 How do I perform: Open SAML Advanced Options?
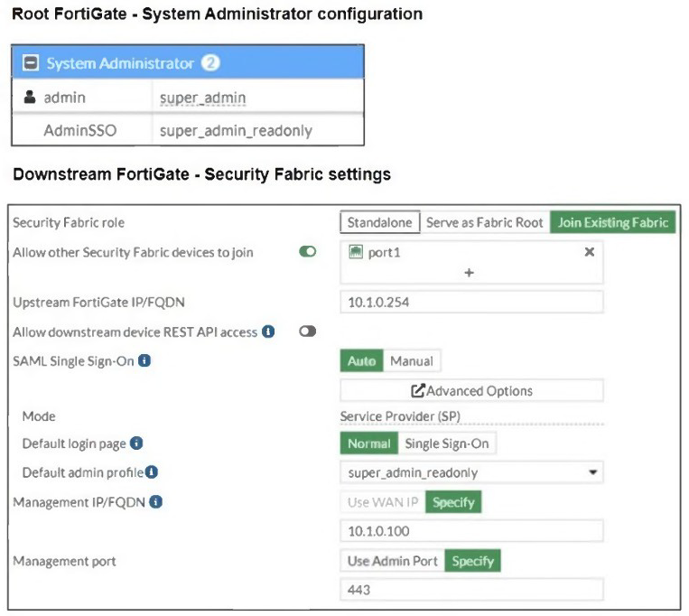point(470,391)
